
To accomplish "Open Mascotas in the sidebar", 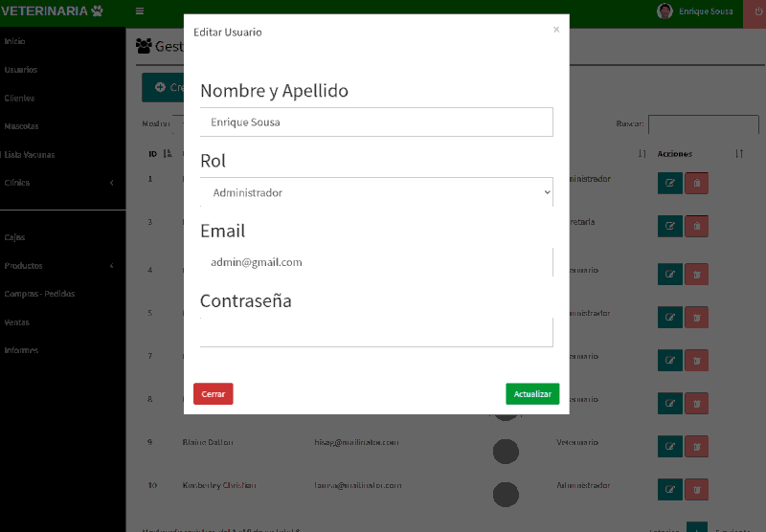I will (x=22, y=126).
